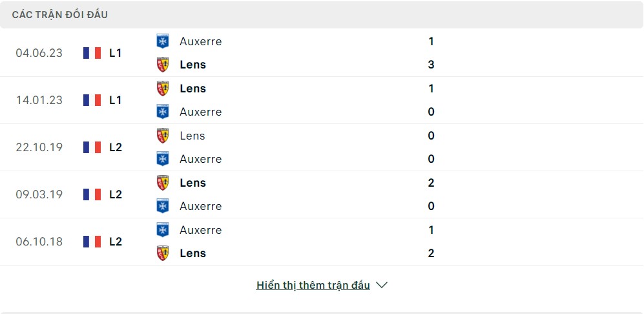Click the French flag beside the 06.10.18 match
The height and width of the screenshot is (314, 644).
[x=92, y=242]
